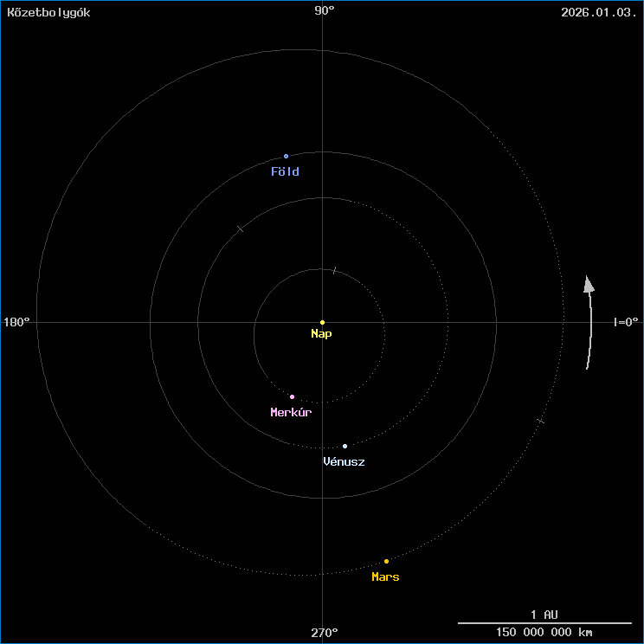
Task: Click the yellow Sun dot at center
Action: point(322,322)
